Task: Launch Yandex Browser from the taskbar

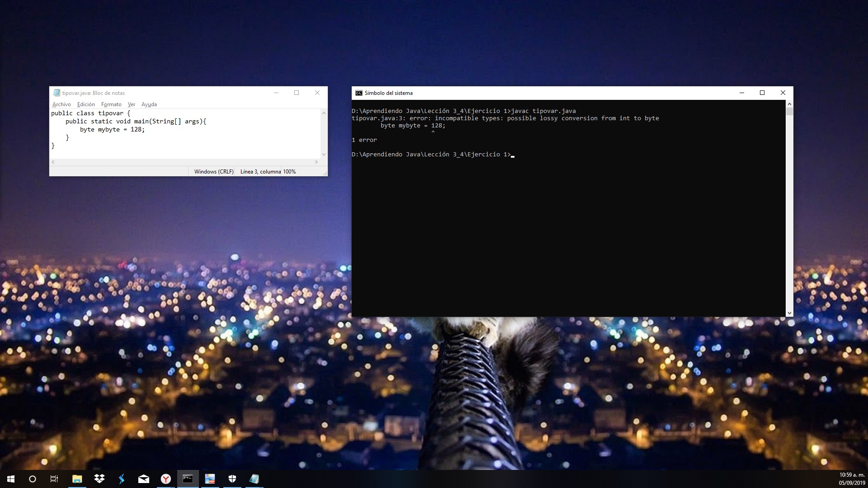Action: pos(165,479)
